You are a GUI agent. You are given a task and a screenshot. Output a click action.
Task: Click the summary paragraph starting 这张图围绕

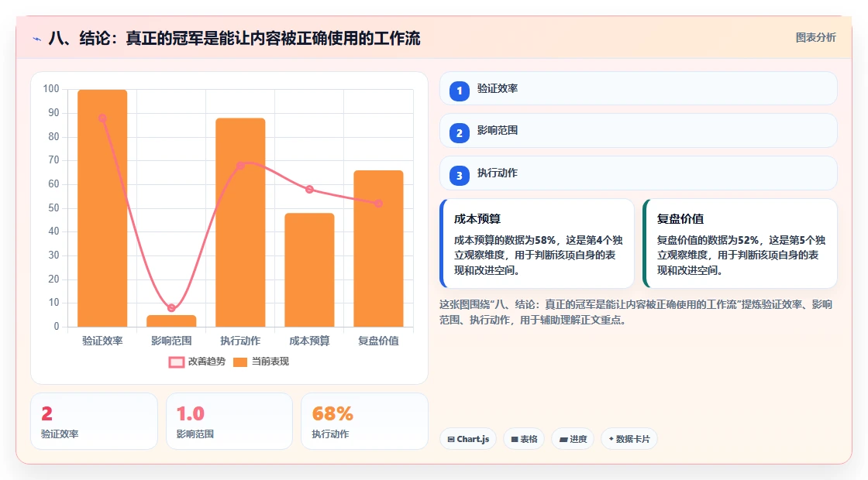coord(635,312)
